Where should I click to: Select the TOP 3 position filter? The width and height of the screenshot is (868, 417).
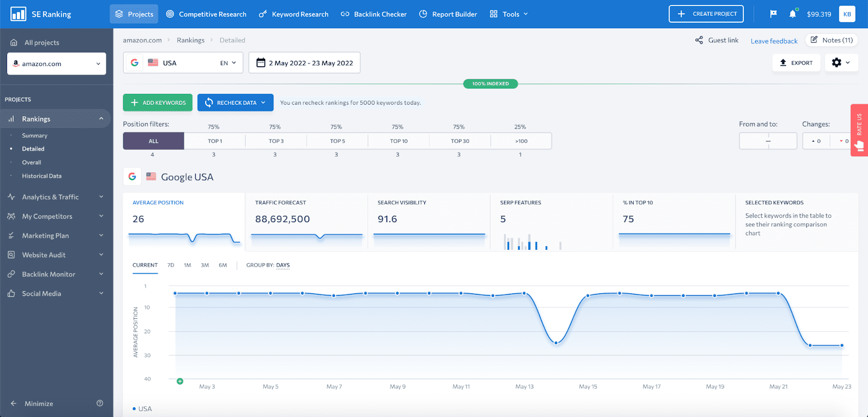click(276, 141)
